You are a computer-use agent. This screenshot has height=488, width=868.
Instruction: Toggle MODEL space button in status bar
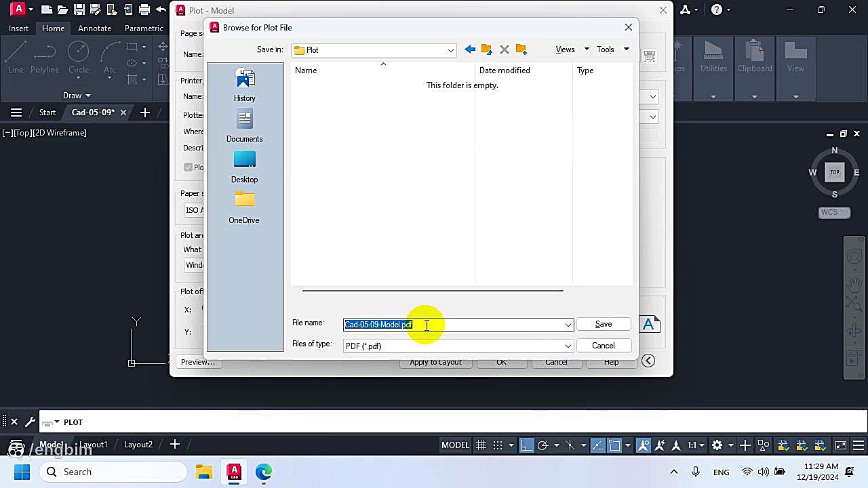tap(455, 445)
